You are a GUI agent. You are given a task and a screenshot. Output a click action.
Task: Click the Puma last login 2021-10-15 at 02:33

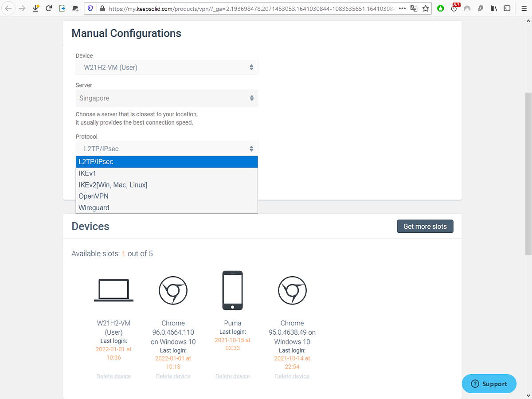tap(232, 344)
